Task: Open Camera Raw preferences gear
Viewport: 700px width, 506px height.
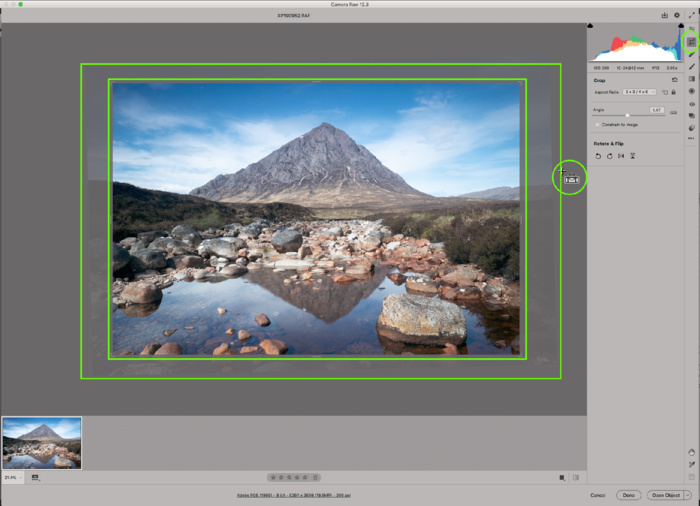Action: point(677,15)
